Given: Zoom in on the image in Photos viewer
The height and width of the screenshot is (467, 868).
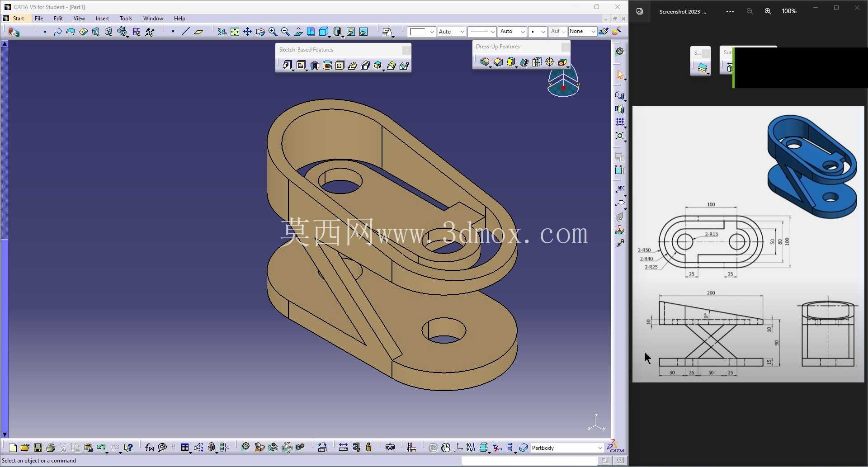Looking at the screenshot, I should pyautogui.click(x=768, y=11).
